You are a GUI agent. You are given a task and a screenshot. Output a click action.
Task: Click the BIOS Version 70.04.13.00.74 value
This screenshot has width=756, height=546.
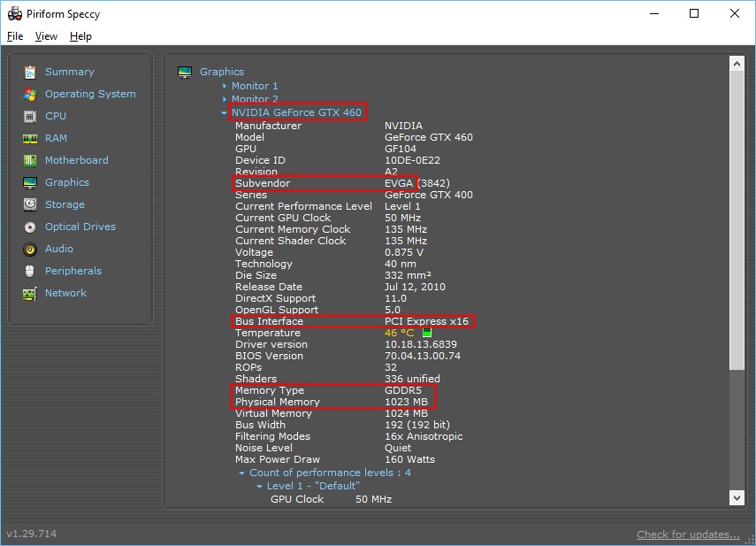pyautogui.click(x=423, y=356)
